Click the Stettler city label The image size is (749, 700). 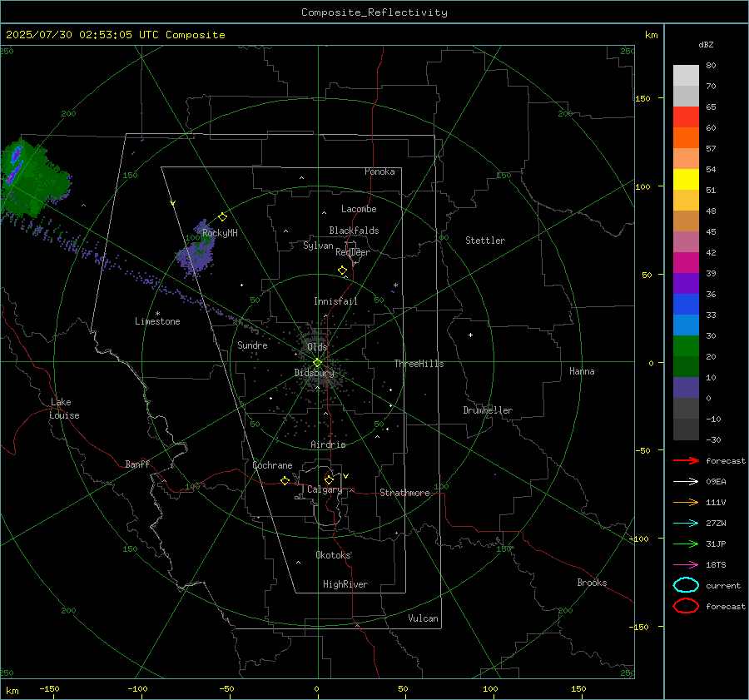pyautogui.click(x=485, y=241)
